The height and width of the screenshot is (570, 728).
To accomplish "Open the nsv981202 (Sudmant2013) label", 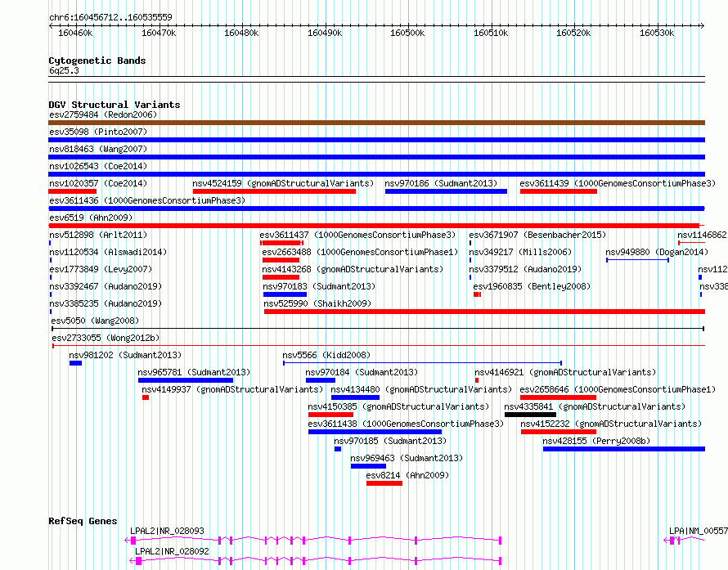I will [125, 355].
